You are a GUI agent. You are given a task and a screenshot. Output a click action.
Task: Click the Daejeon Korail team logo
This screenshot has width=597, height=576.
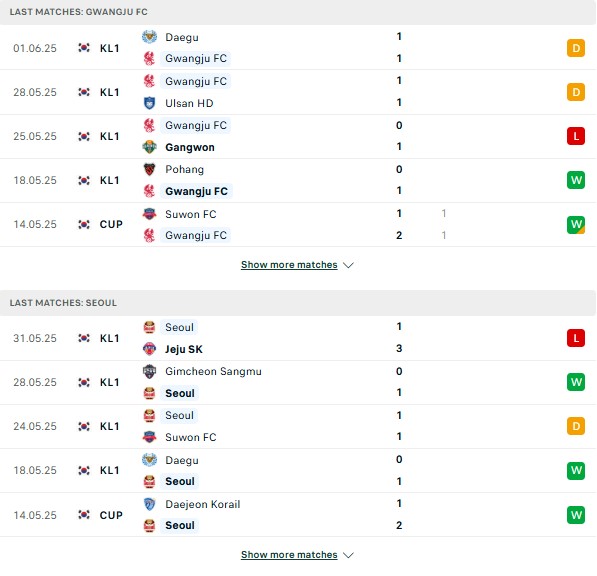pyautogui.click(x=149, y=504)
